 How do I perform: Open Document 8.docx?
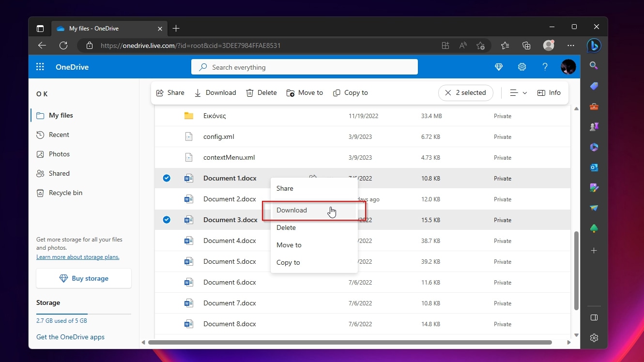[230, 324]
